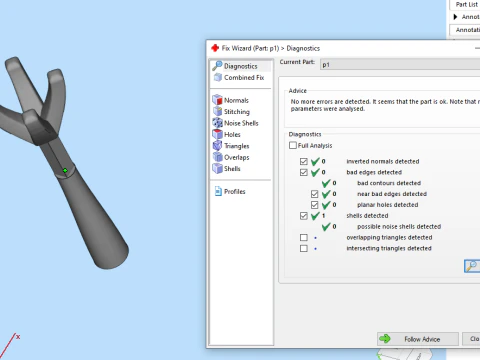Click the Shells cube icon
Viewport: 480px width, 360px height.
tap(217, 168)
